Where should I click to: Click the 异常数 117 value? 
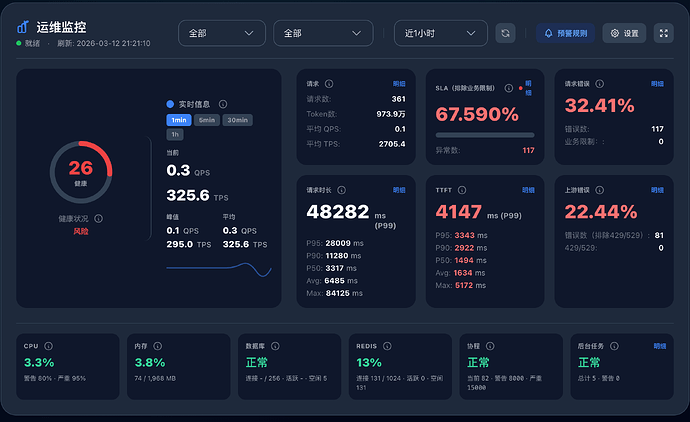[529, 150]
